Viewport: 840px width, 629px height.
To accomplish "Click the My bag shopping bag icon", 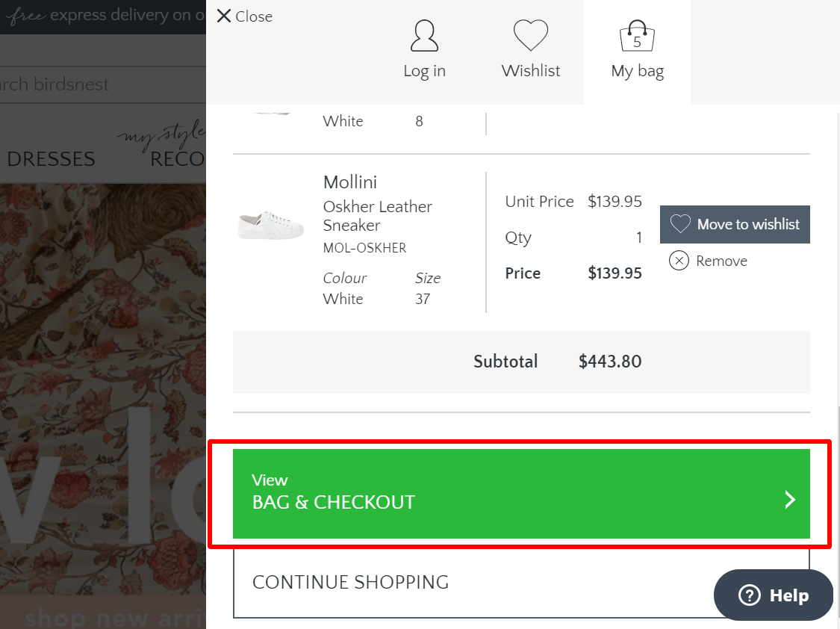I will point(637,36).
